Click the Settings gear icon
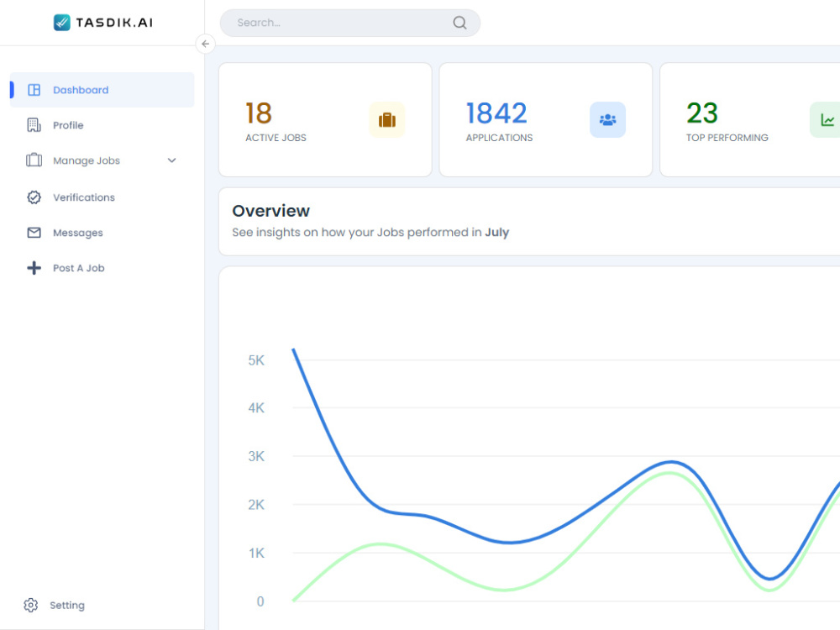This screenshot has width=840, height=630. coord(30,605)
